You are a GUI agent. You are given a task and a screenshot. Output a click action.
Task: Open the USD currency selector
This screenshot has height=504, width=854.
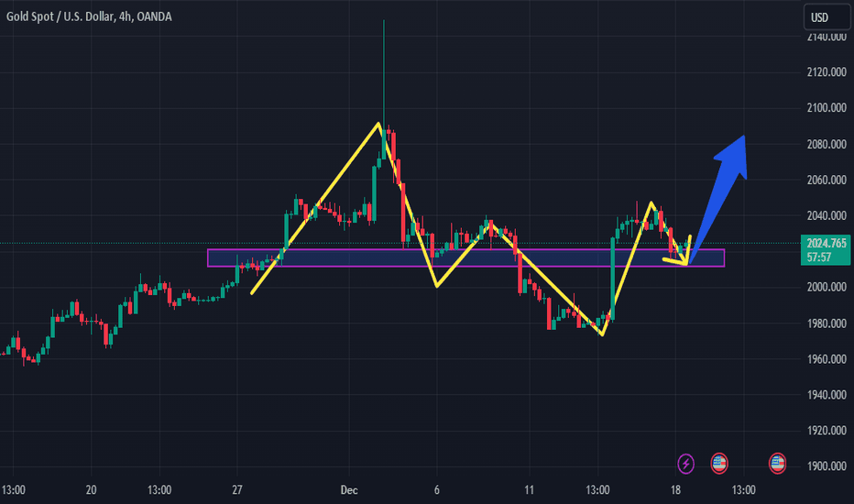point(827,17)
